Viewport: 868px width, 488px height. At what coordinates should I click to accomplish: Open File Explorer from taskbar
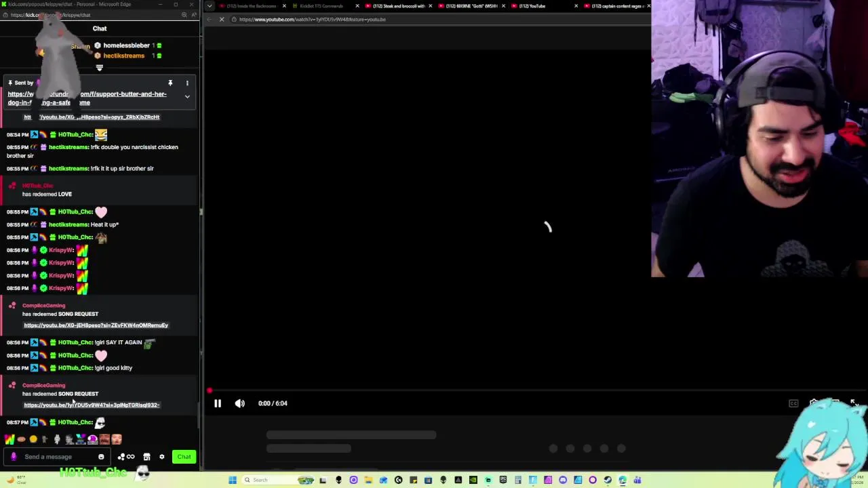pyautogui.click(x=368, y=480)
